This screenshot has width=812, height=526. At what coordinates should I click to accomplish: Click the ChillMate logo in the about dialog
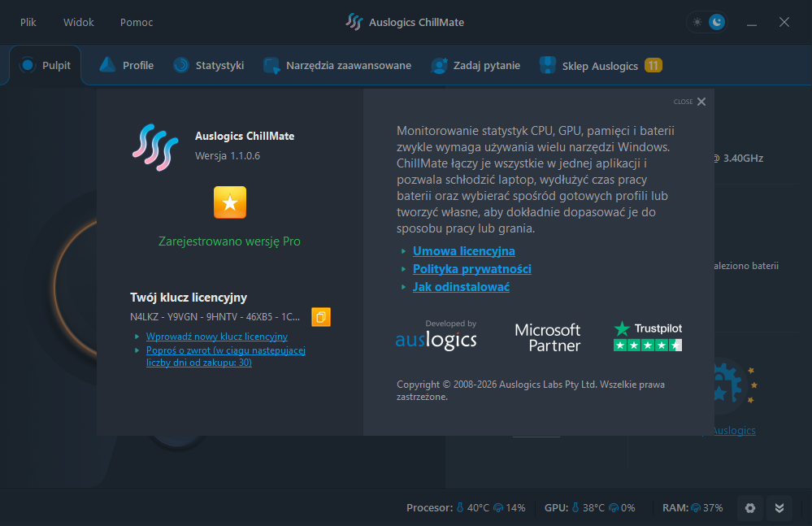tap(155, 147)
